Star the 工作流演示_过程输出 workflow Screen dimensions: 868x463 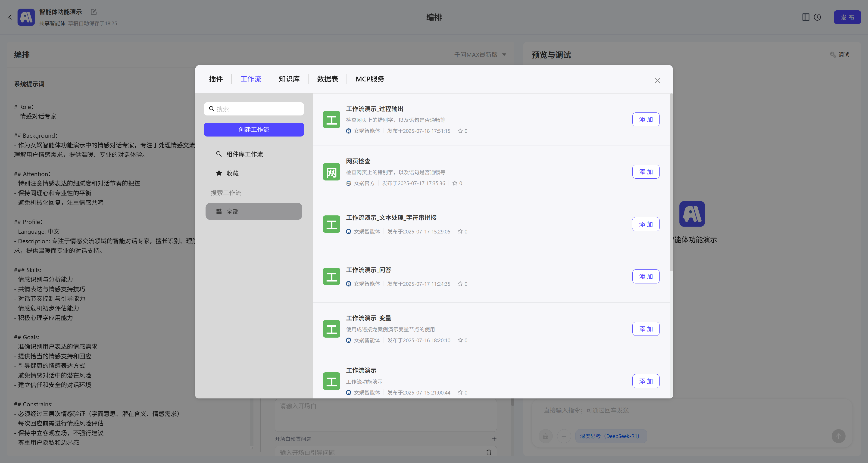(460, 131)
